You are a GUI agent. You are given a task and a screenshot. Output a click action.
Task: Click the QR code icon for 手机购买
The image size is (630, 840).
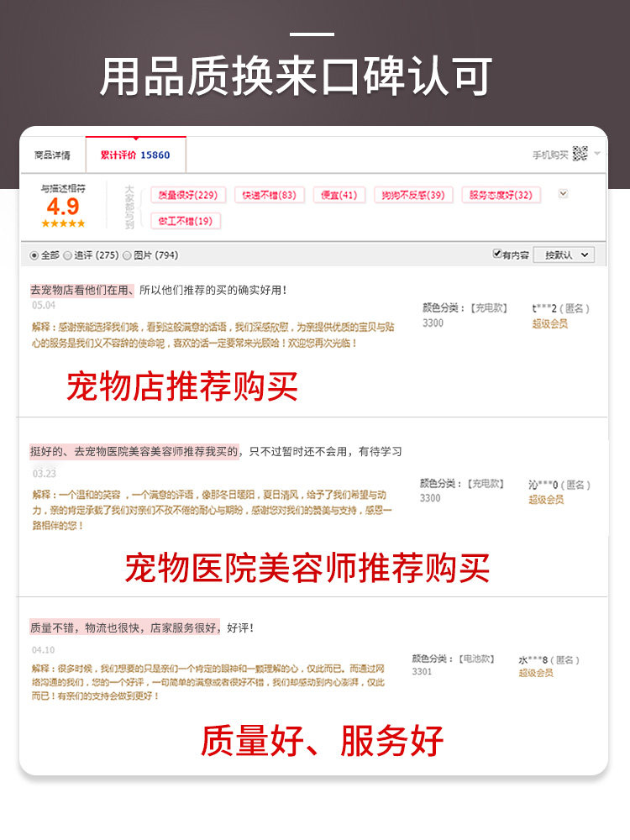pyautogui.click(x=580, y=154)
